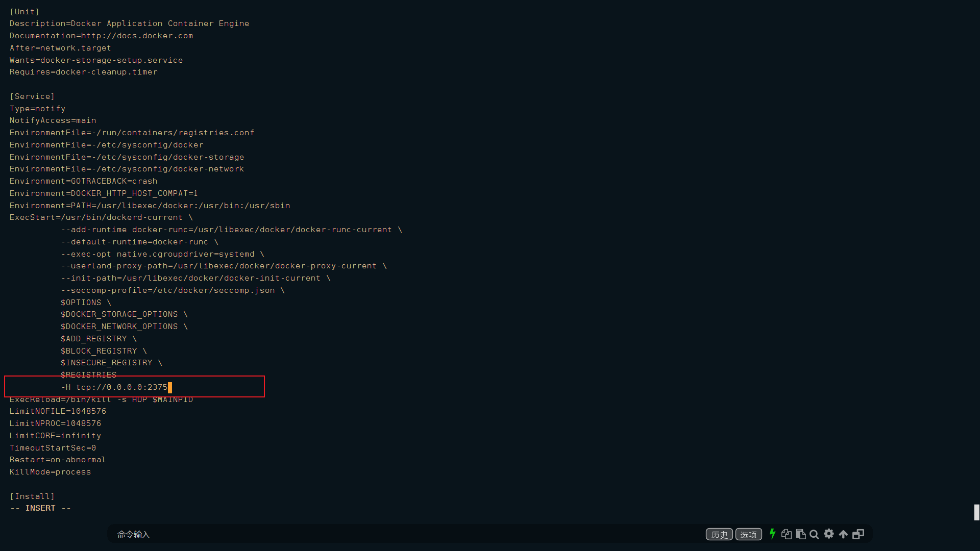Click the $INSECURE_REGISTRY line
Viewport: 980px width, 551px height.
tap(111, 363)
